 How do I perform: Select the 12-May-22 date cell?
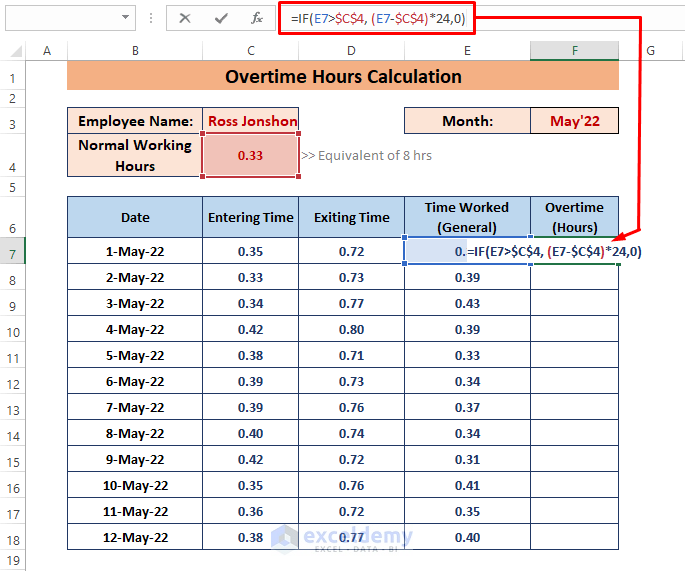[x=135, y=537]
